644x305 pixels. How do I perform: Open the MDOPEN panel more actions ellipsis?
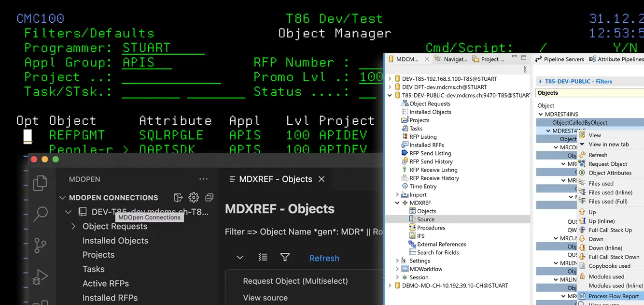pyautogui.click(x=203, y=179)
